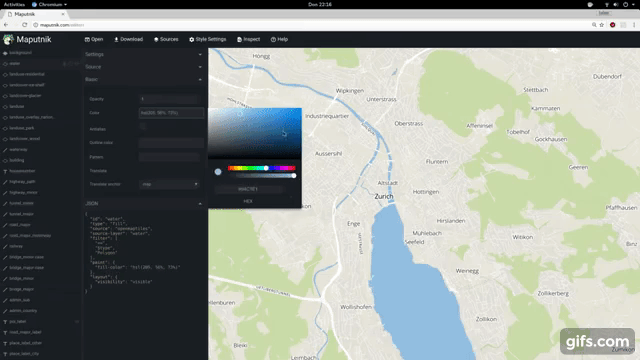The height and width of the screenshot is (360, 640).
Task: Open a style via the Open icon
Action: point(87,40)
